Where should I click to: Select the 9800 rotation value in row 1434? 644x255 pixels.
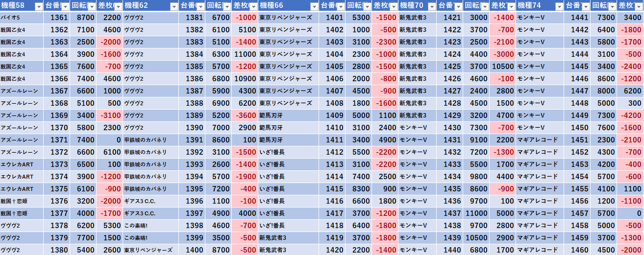(476, 177)
